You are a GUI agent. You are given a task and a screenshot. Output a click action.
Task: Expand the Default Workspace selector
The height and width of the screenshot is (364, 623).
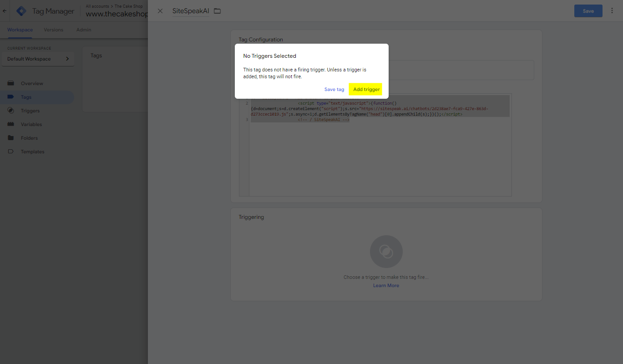(38, 59)
